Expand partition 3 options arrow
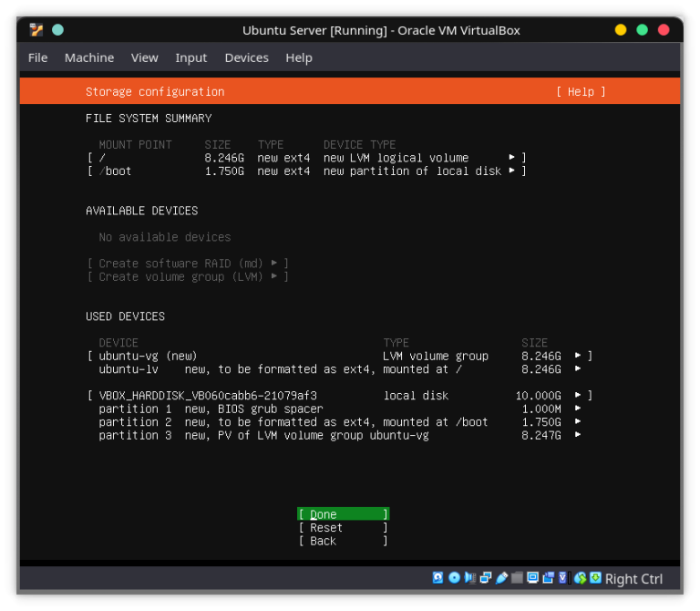This screenshot has height=611, width=700. pyautogui.click(x=578, y=436)
